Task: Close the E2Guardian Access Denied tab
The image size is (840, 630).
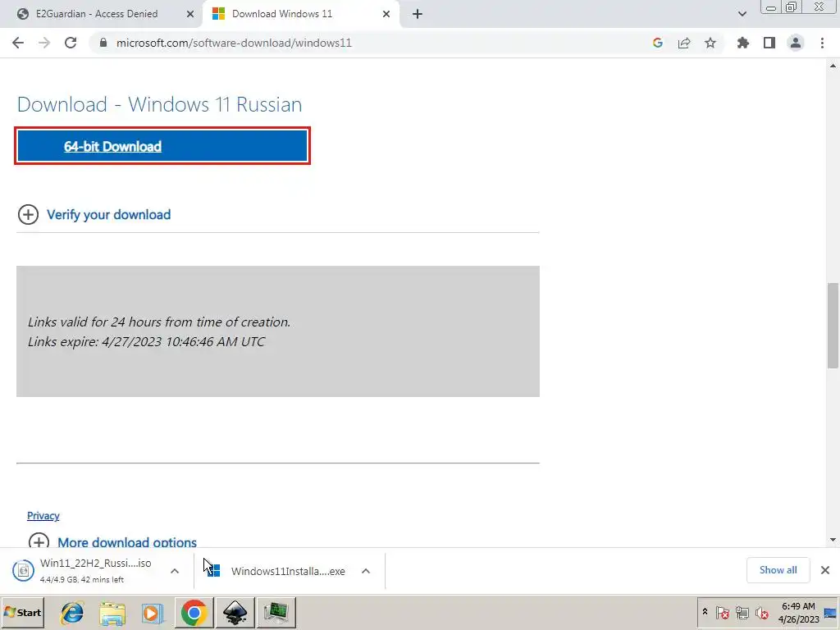Action: click(190, 14)
